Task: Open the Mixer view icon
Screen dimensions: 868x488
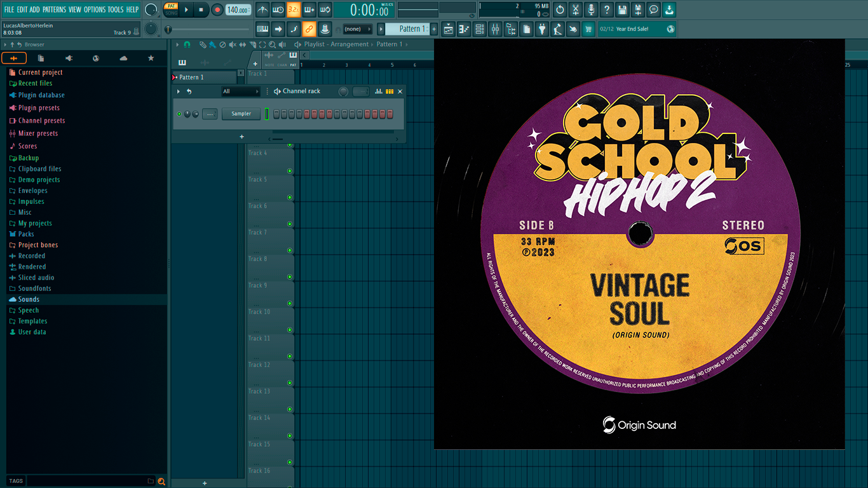Action: coord(495,29)
